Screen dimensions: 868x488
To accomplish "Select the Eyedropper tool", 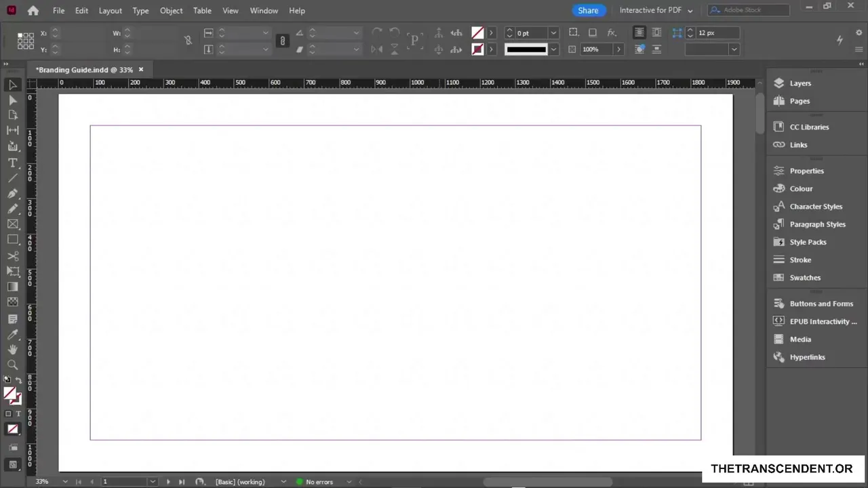I will (x=12, y=334).
